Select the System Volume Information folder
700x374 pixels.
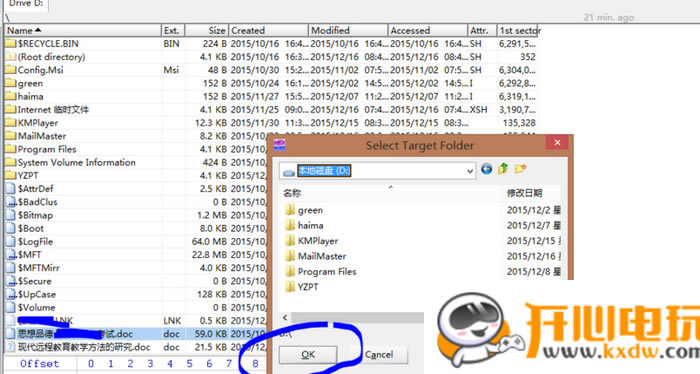click(x=76, y=162)
